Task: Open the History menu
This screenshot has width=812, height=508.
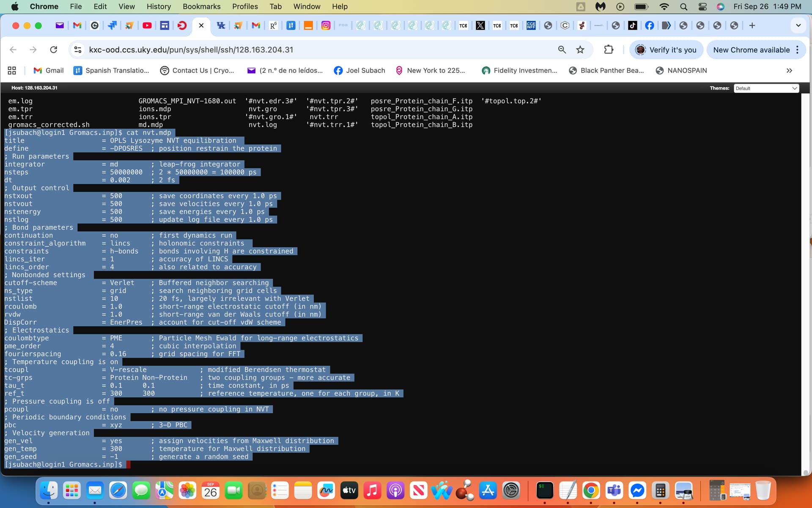Action: coord(159,6)
